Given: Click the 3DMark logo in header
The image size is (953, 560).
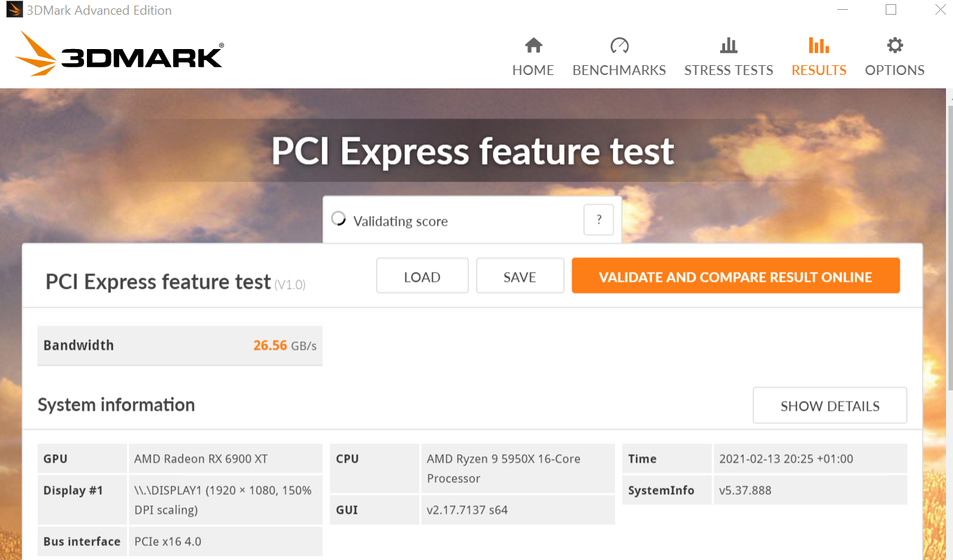Looking at the screenshot, I should point(119,53).
